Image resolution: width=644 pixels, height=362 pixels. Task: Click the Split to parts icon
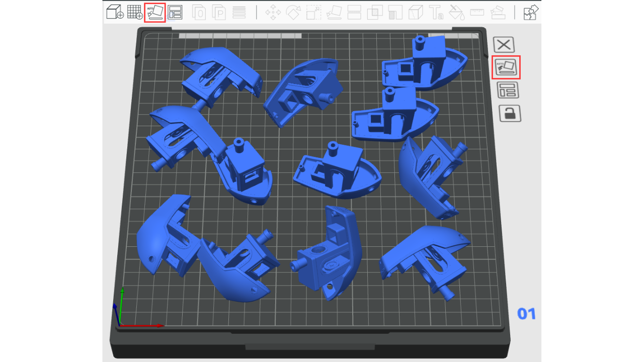[x=219, y=12]
